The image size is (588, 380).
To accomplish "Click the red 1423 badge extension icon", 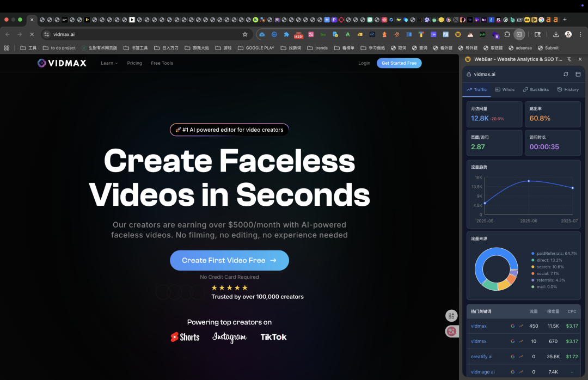I will 298,35.
